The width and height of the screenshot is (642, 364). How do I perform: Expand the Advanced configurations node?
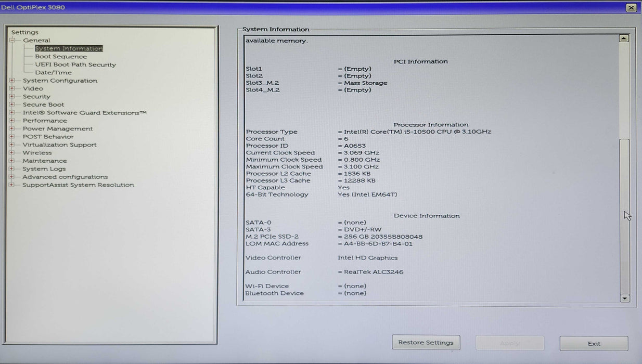(x=11, y=177)
